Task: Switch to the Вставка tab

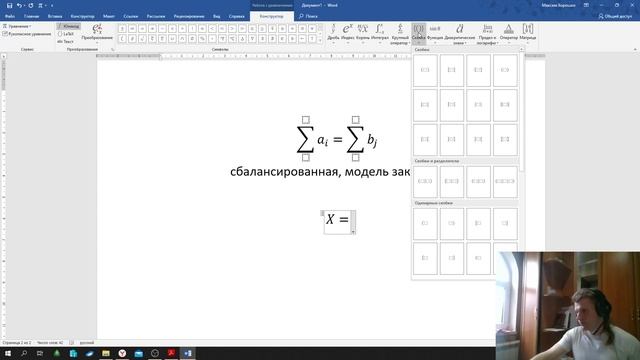Action: 55,16
